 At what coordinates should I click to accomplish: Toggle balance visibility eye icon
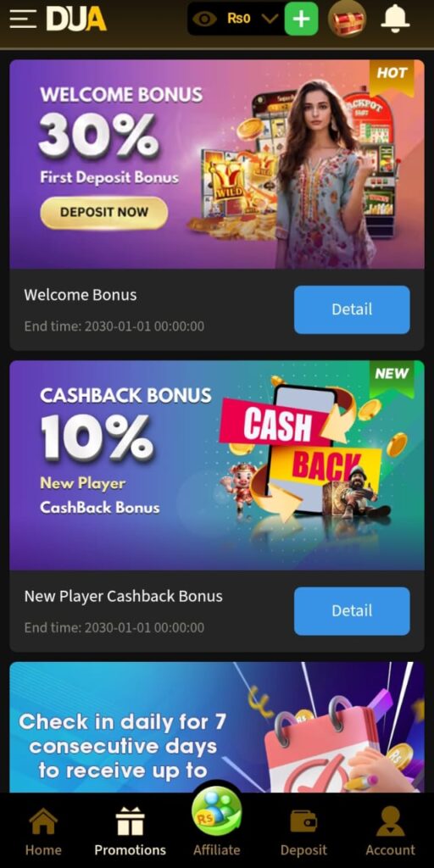[x=205, y=19]
